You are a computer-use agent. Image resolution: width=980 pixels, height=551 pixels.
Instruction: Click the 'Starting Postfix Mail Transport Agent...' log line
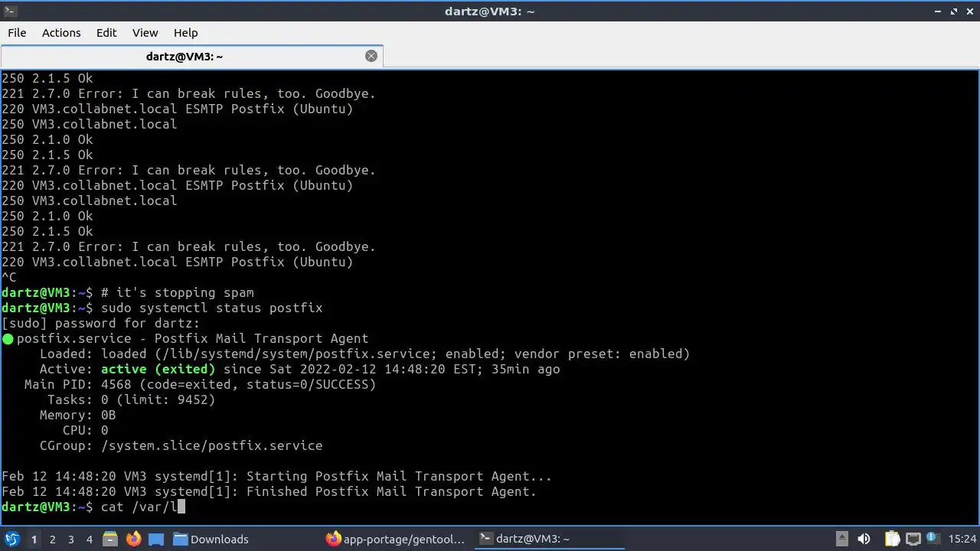click(x=399, y=476)
